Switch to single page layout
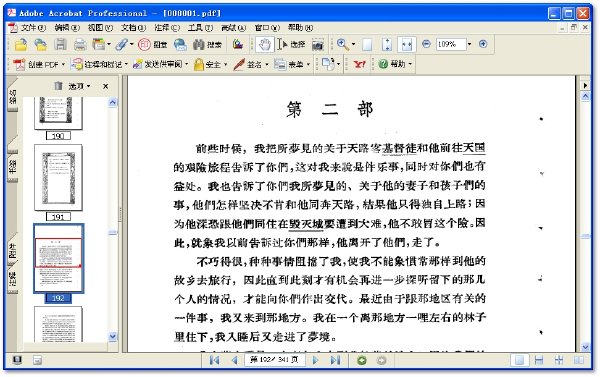 point(520,360)
